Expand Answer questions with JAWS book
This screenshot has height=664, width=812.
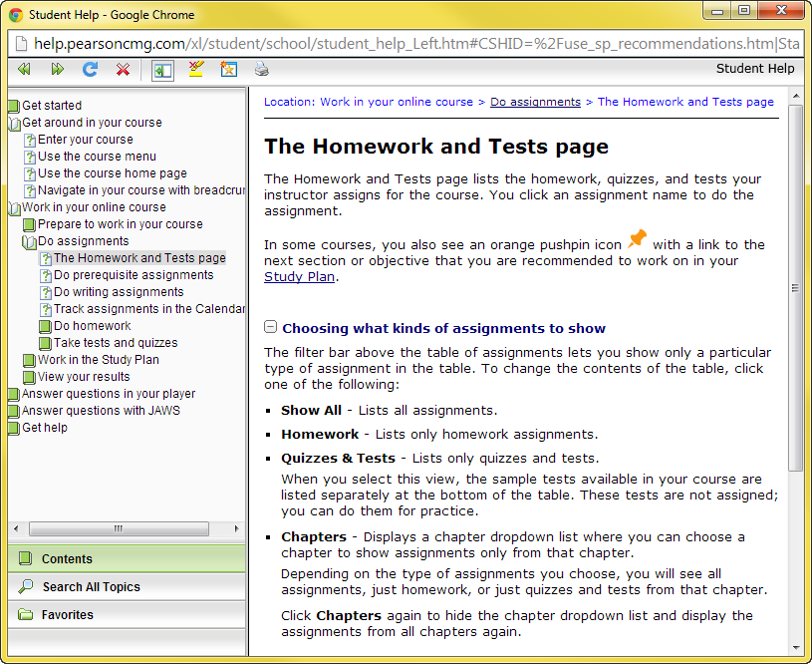pos(95,411)
